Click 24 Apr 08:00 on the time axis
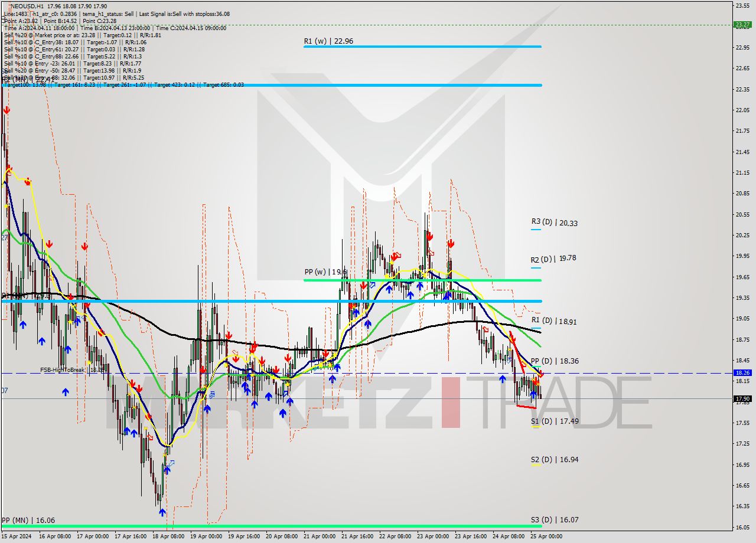The height and width of the screenshot is (543, 756). coord(509,537)
